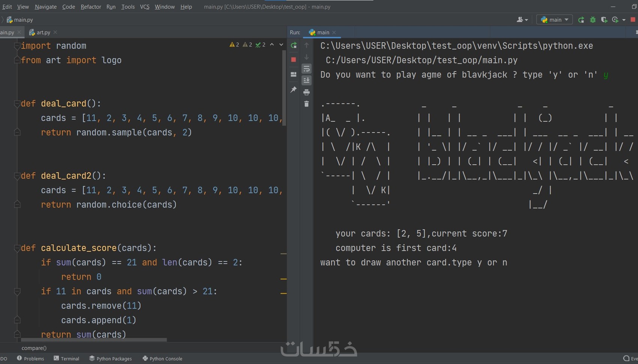The image size is (638, 364).
Task: Pin the Run tab with the pin icon
Action: click(293, 89)
